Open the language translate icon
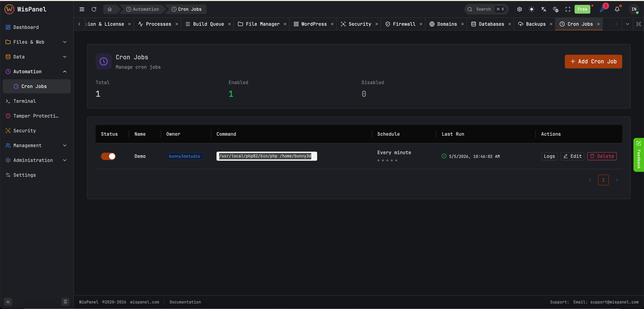 544,9
